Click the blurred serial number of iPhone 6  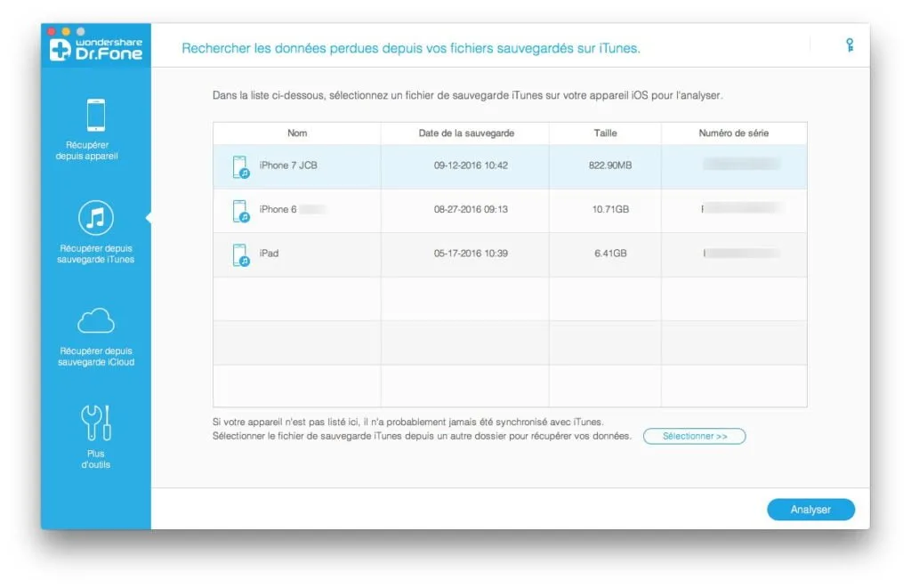pyautogui.click(x=743, y=208)
